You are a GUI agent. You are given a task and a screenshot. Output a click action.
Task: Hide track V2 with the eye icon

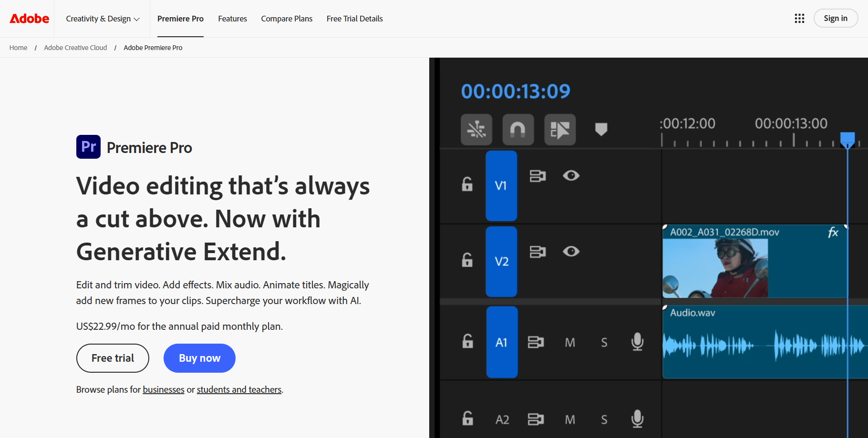point(571,251)
